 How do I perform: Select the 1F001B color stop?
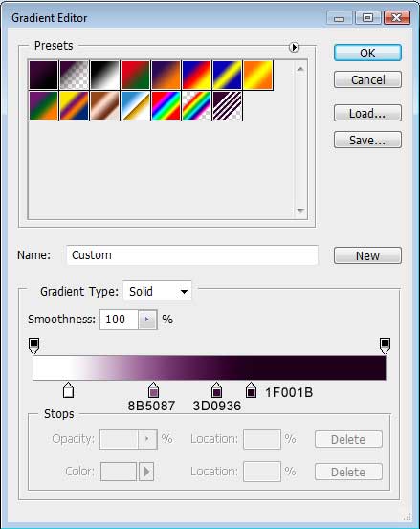(x=251, y=390)
